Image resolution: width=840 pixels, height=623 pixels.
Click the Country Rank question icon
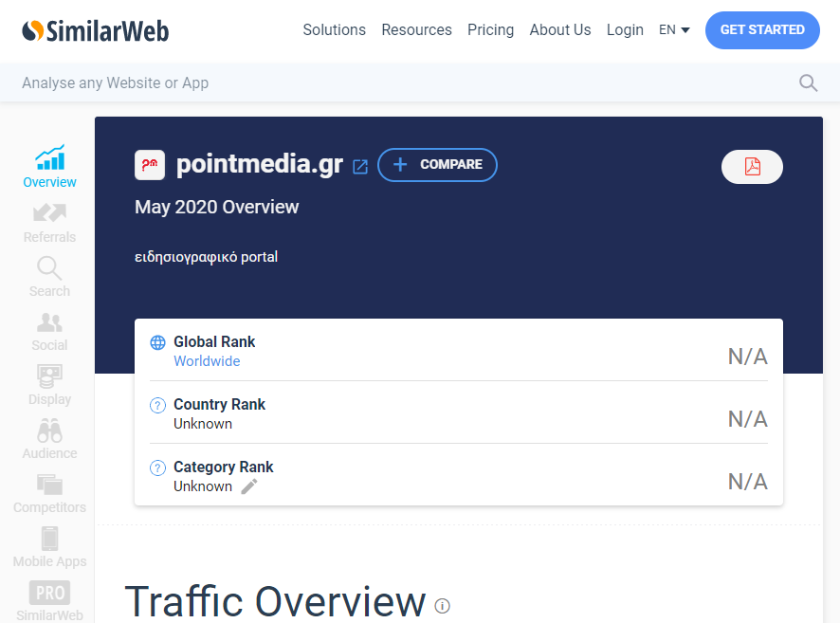pos(157,405)
